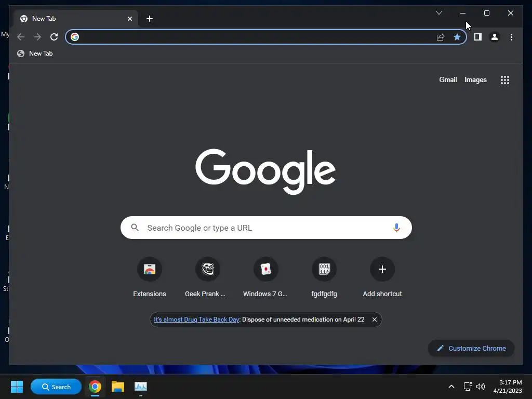Open Google Images link
The width and height of the screenshot is (532, 399).
tap(475, 79)
